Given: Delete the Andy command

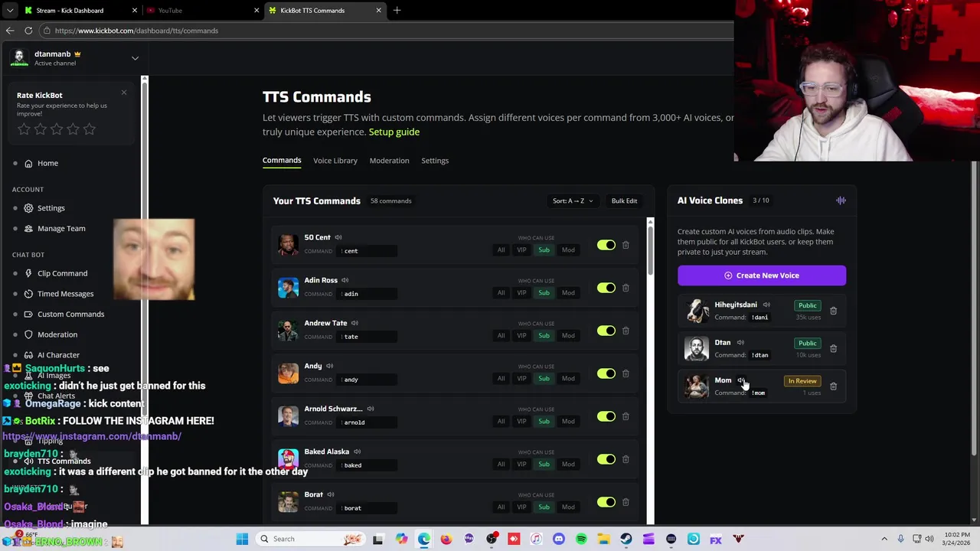Looking at the screenshot, I should 626,373.
